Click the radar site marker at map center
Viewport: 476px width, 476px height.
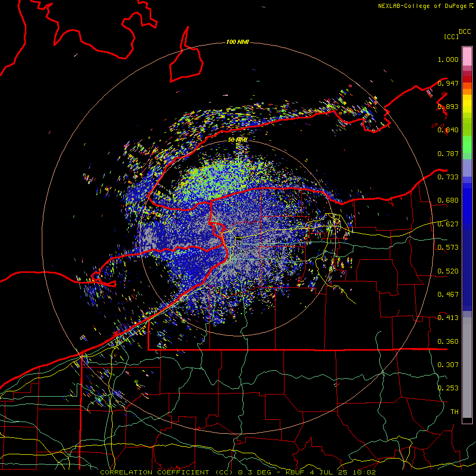click(x=239, y=239)
